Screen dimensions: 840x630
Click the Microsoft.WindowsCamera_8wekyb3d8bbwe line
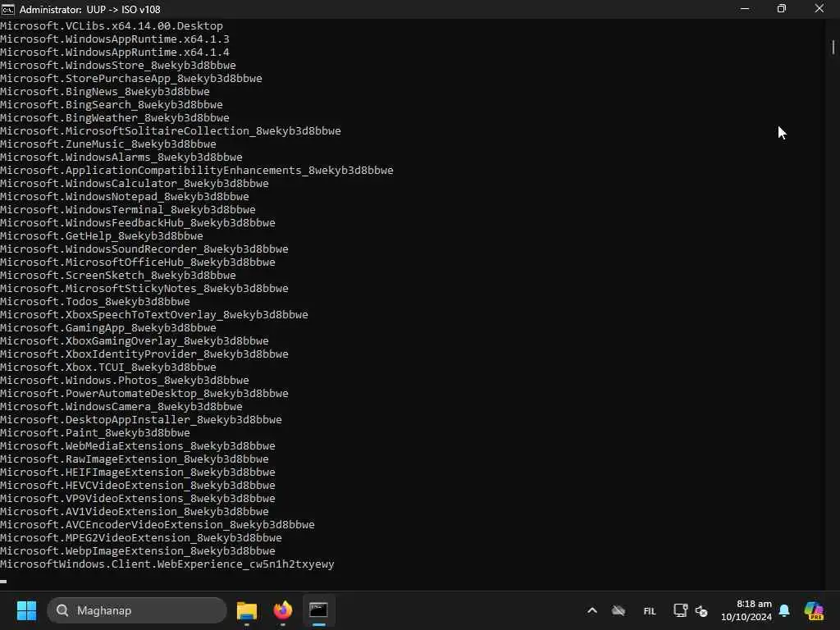(121, 407)
